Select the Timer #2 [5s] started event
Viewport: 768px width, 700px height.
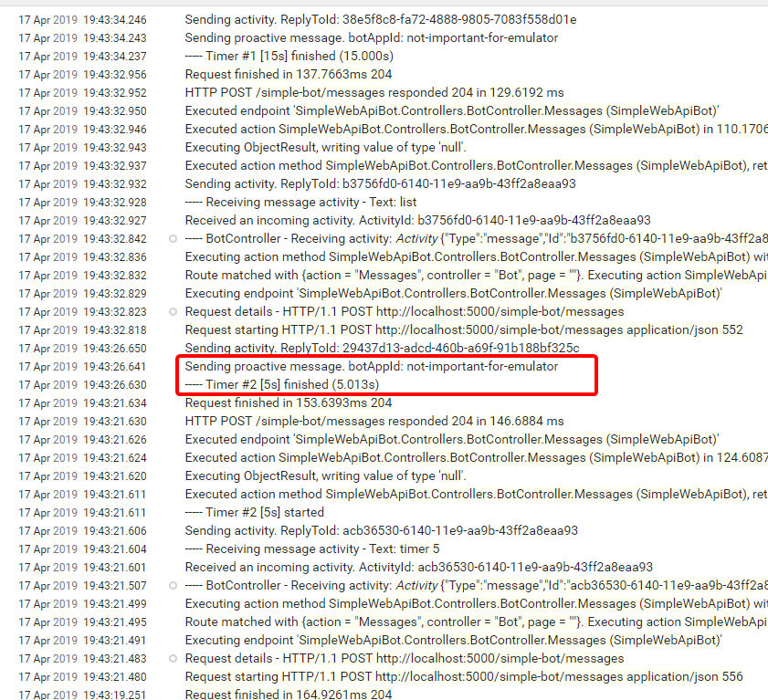pyautogui.click(x=254, y=513)
